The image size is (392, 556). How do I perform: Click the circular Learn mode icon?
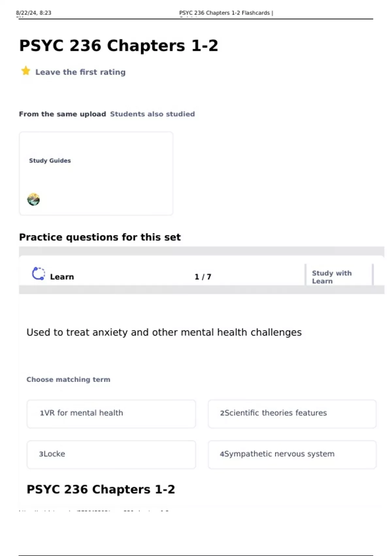38,274
